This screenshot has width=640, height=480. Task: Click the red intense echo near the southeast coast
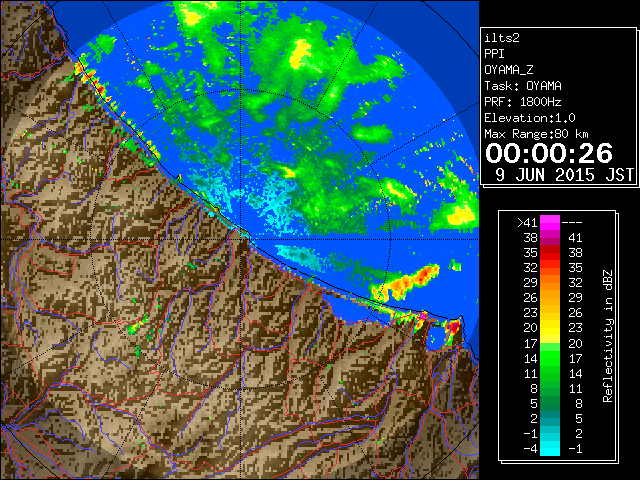point(453,327)
